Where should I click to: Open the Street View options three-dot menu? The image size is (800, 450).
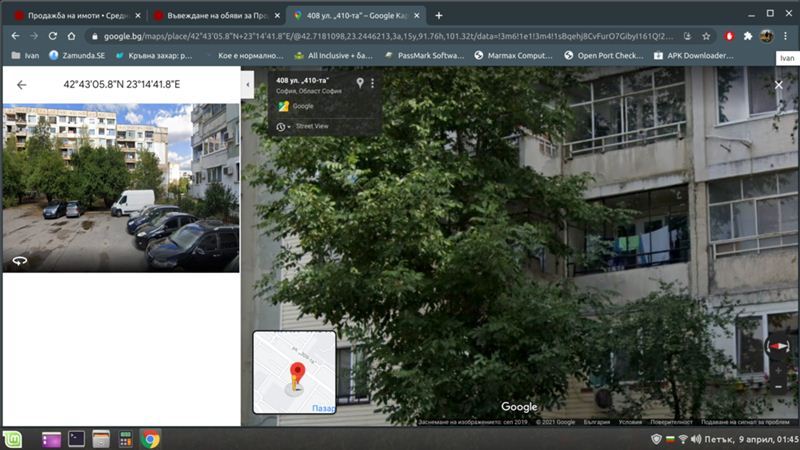tap(372, 84)
